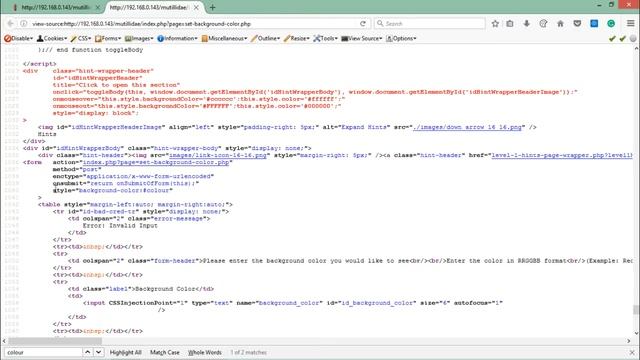
Task: Click the grey circle status icon in toolbar
Action: 633,38
